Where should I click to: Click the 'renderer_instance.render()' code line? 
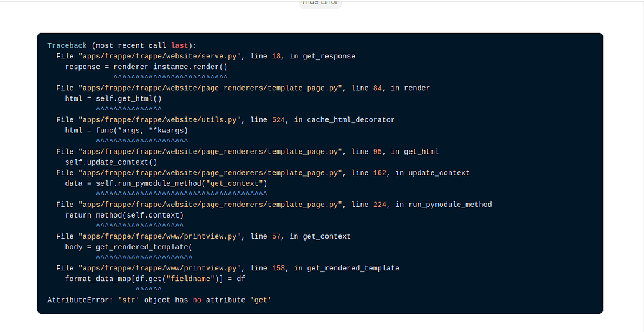146,67
